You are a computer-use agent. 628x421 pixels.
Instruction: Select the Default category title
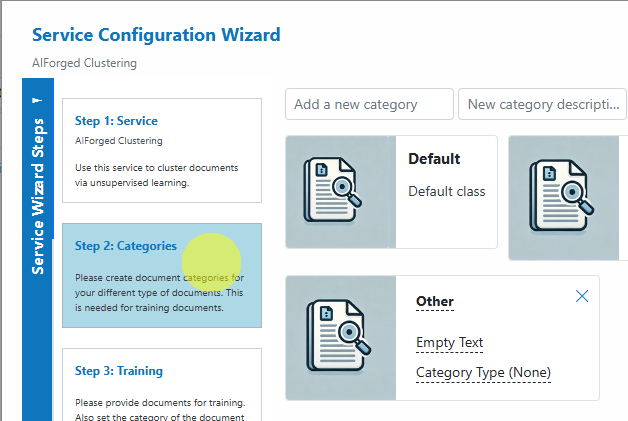434,159
